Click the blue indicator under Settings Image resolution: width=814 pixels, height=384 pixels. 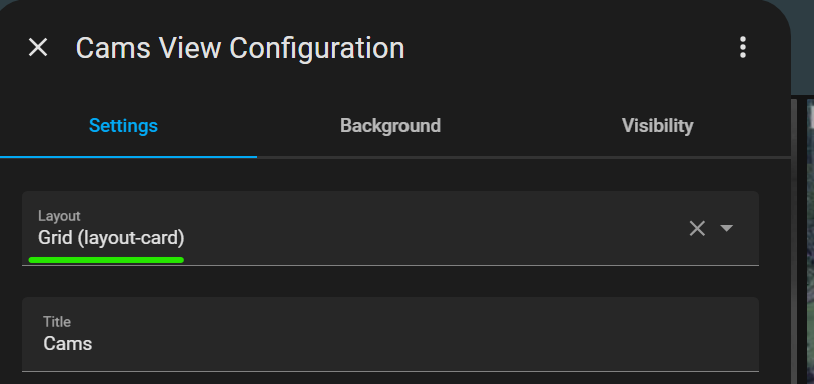click(128, 156)
